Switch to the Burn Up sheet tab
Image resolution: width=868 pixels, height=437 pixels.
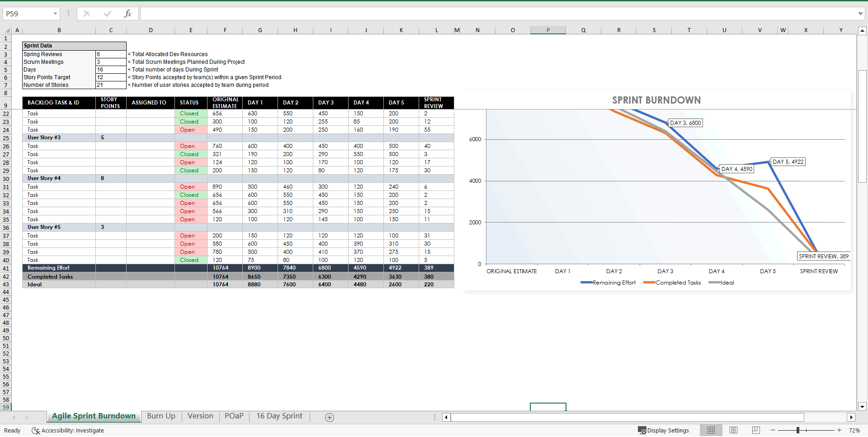point(160,416)
